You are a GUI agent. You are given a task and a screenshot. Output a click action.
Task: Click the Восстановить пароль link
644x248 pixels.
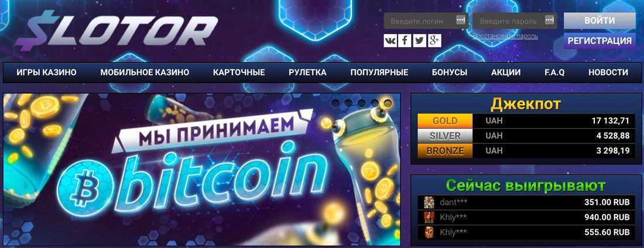point(505,36)
